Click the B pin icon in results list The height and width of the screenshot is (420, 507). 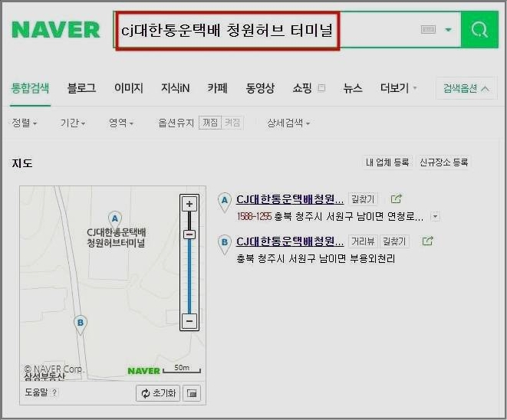click(225, 244)
